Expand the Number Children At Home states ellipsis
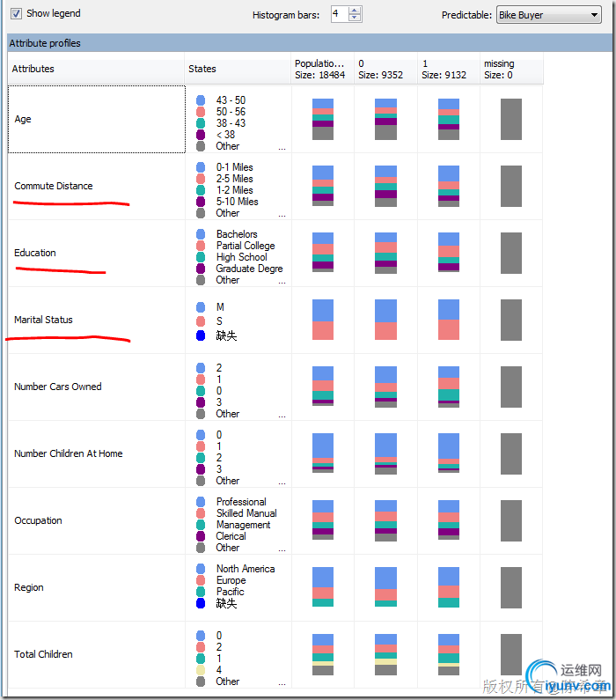The height and width of the screenshot is (700, 616). pyautogui.click(x=282, y=483)
